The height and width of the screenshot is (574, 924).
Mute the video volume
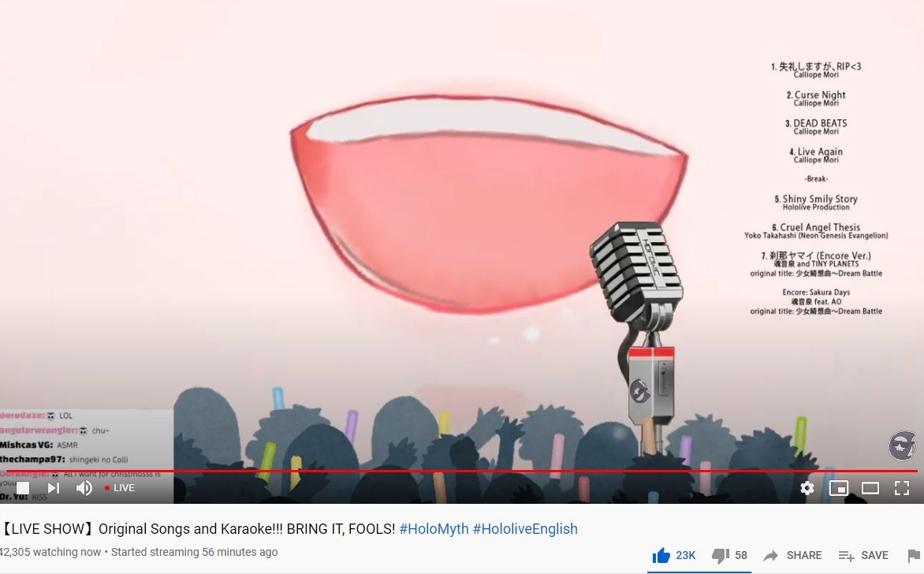pos(84,488)
